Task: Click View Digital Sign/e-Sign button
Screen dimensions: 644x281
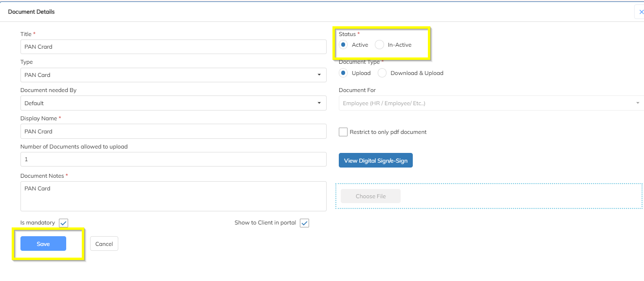Action: 375,161
